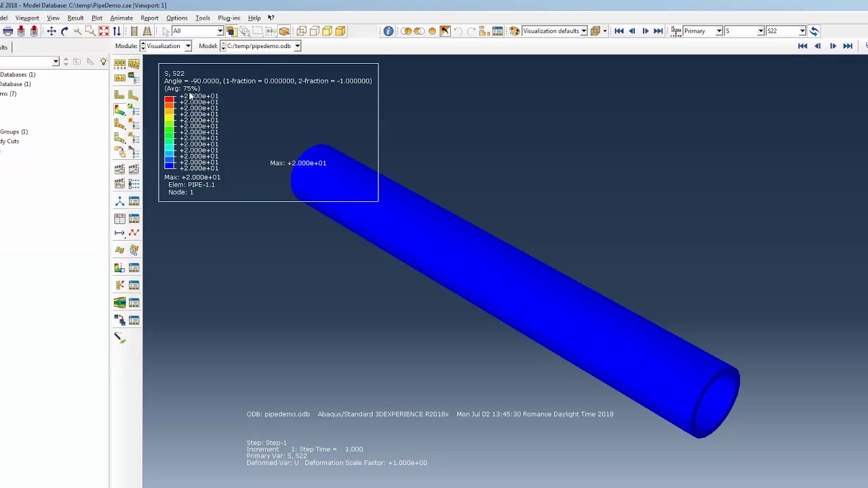Screen dimensions: 868x488
Task: Click the Undo arrow in the toolbar
Action: click(458, 31)
